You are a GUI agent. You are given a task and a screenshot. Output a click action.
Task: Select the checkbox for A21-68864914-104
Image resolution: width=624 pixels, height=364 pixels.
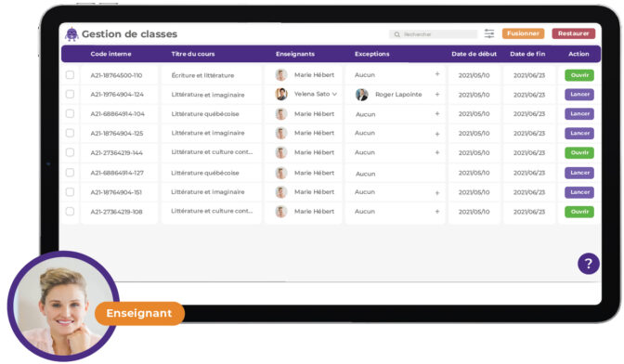[70, 113]
